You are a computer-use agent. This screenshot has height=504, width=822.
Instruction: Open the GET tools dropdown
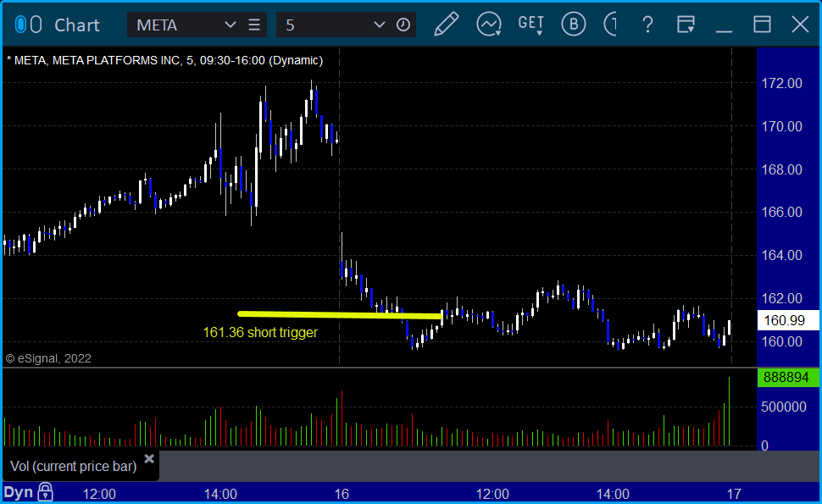[x=530, y=25]
